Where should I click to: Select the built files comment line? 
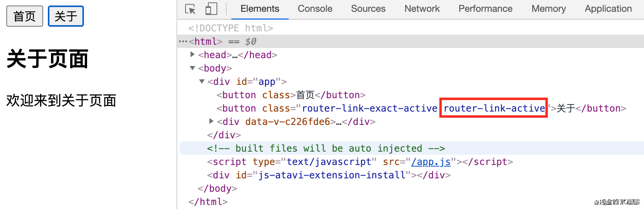pyautogui.click(x=326, y=148)
